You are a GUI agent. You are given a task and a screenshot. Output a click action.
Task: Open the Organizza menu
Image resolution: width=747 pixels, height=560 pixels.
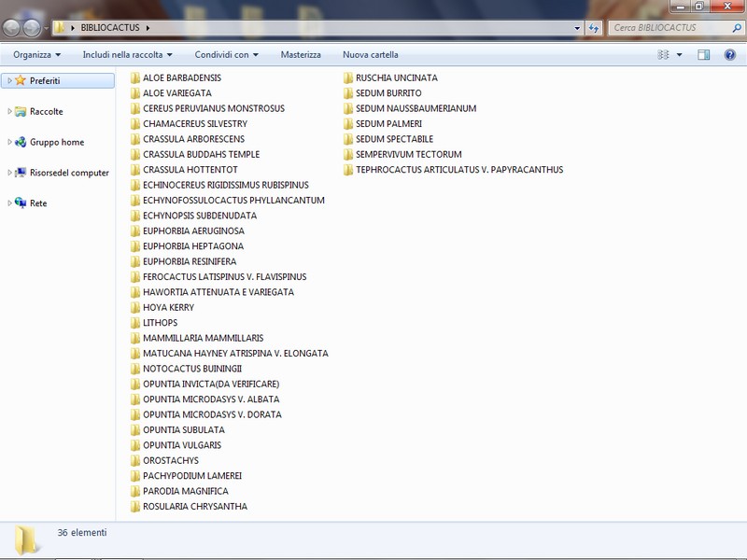tap(36, 55)
